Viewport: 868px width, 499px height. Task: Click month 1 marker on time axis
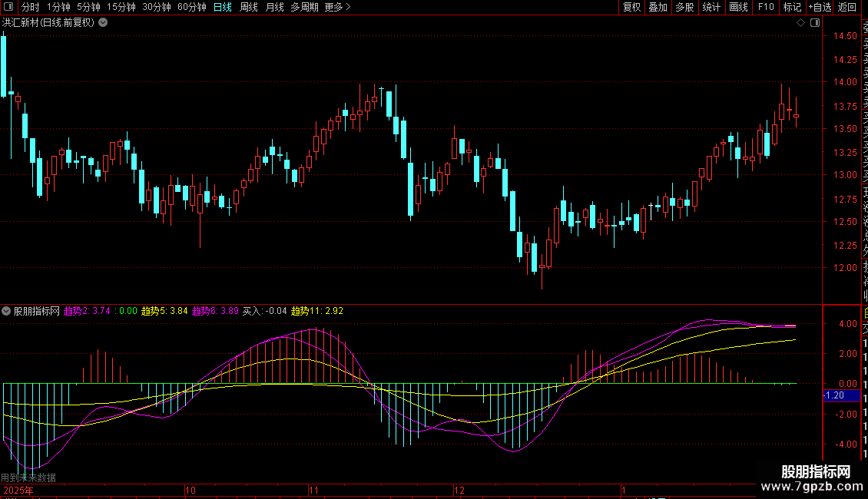pos(623,490)
